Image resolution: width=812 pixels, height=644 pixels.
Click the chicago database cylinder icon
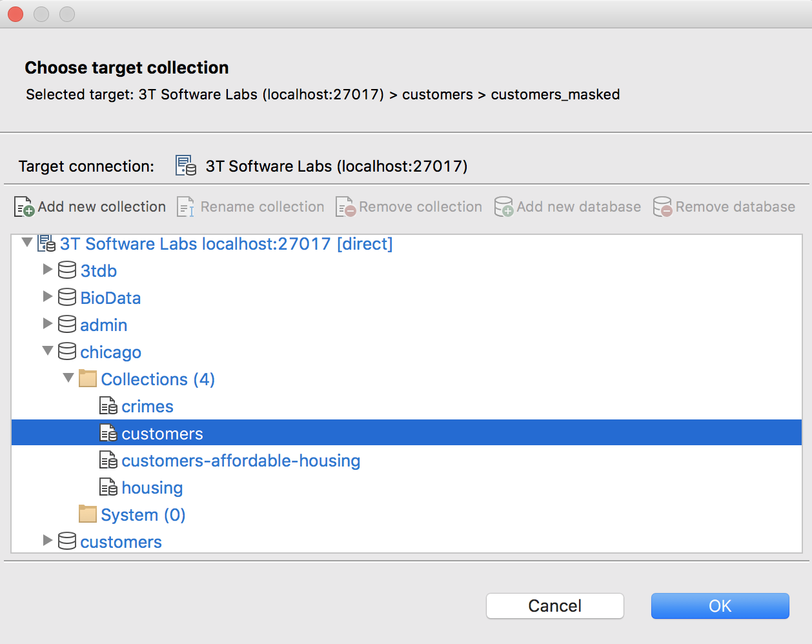tap(68, 351)
